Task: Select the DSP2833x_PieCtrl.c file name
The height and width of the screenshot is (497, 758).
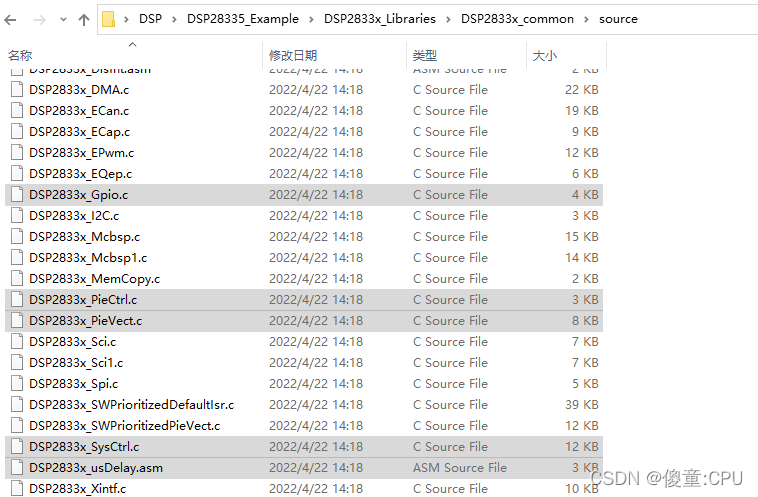Action: 83,300
